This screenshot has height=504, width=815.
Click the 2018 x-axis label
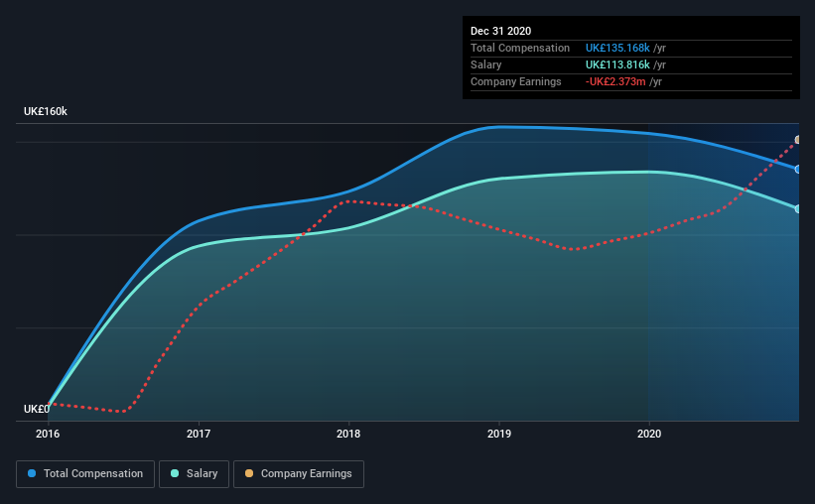click(x=348, y=434)
